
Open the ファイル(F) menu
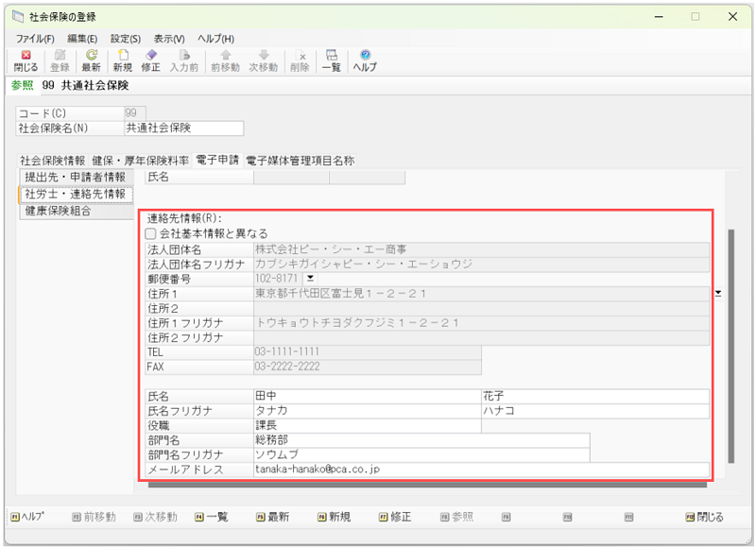click(x=35, y=39)
